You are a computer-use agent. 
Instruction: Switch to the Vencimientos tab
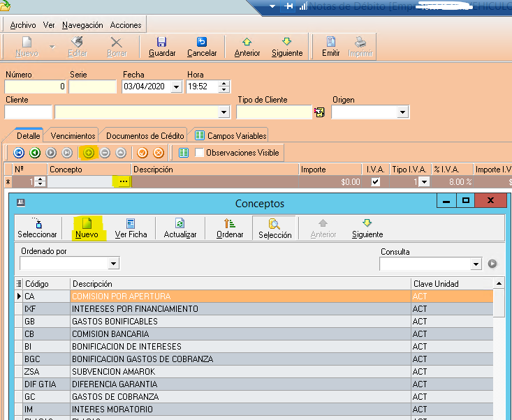coord(73,135)
